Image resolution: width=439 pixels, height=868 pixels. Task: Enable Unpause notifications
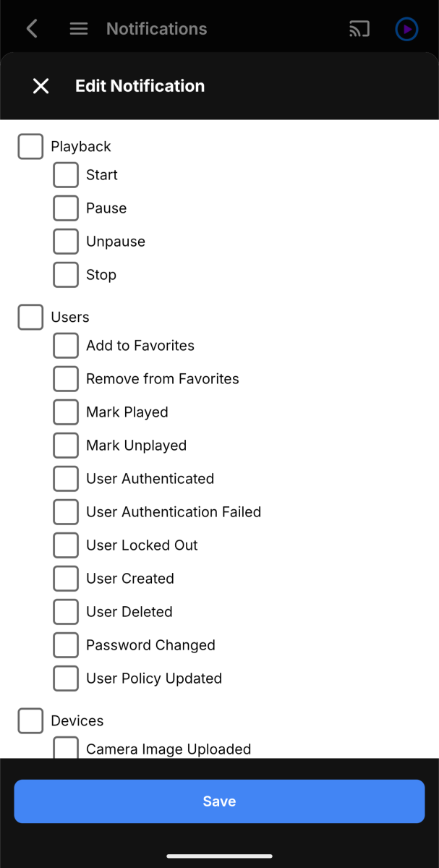[65, 241]
